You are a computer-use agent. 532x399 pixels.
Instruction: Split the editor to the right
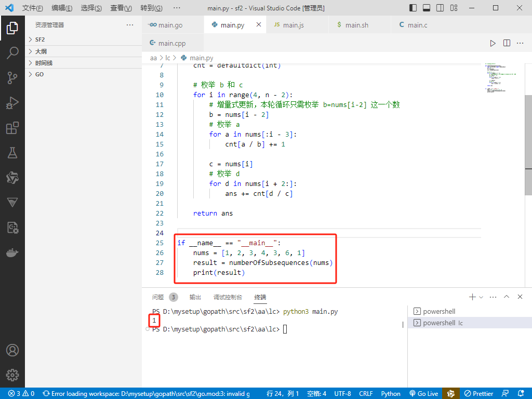tap(507, 43)
